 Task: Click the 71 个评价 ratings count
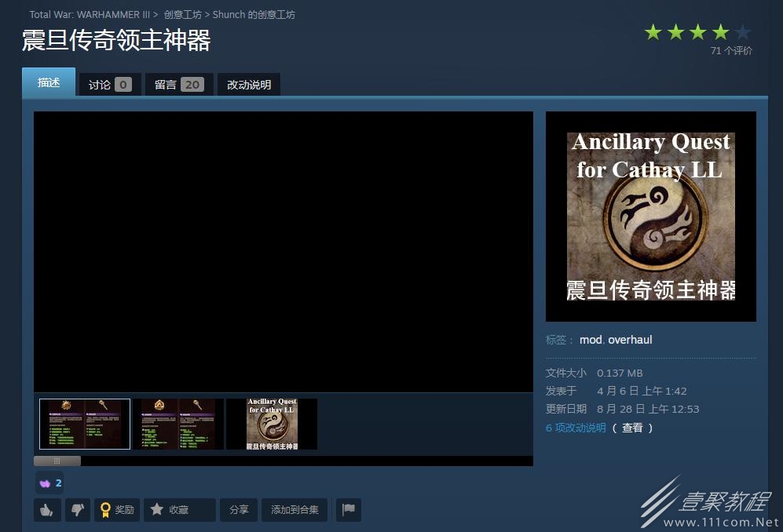[731, 50]
